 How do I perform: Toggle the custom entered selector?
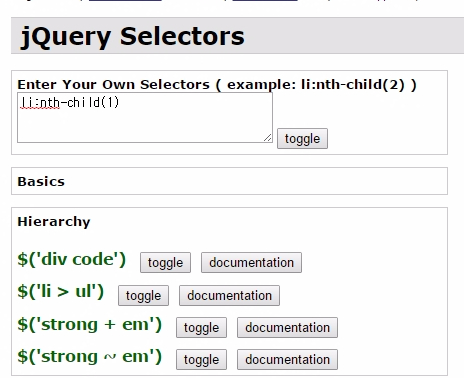pyautogui.click(x=302, y=139)
